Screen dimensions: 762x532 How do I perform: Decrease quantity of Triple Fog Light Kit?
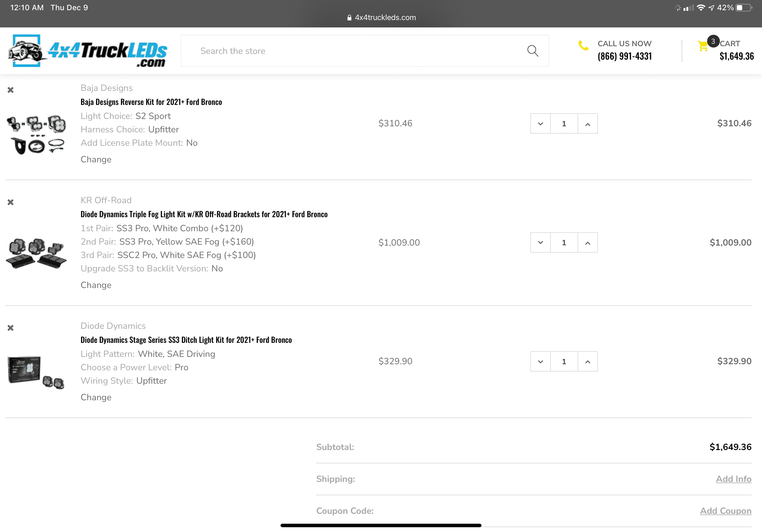coord(540,242)
